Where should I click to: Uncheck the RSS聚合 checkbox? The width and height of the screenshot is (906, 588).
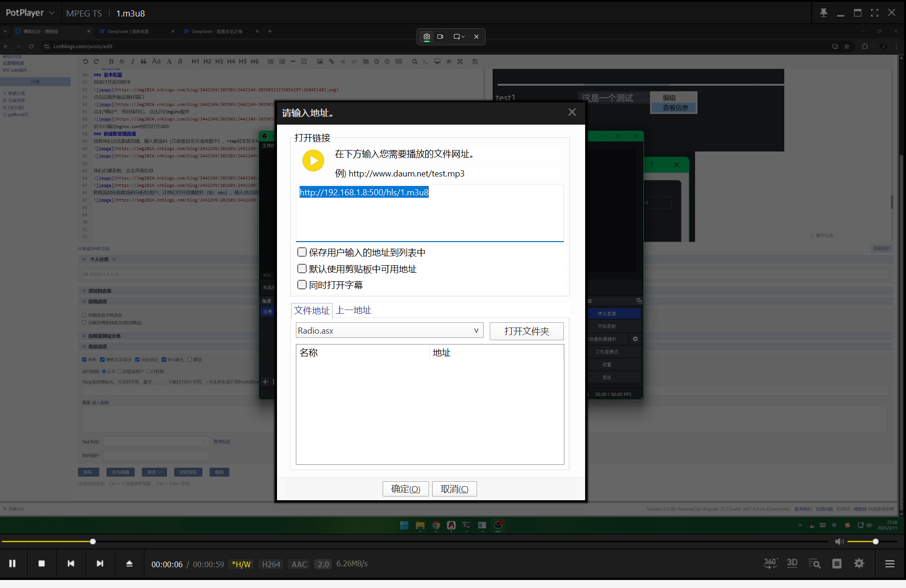click(164, 360)
